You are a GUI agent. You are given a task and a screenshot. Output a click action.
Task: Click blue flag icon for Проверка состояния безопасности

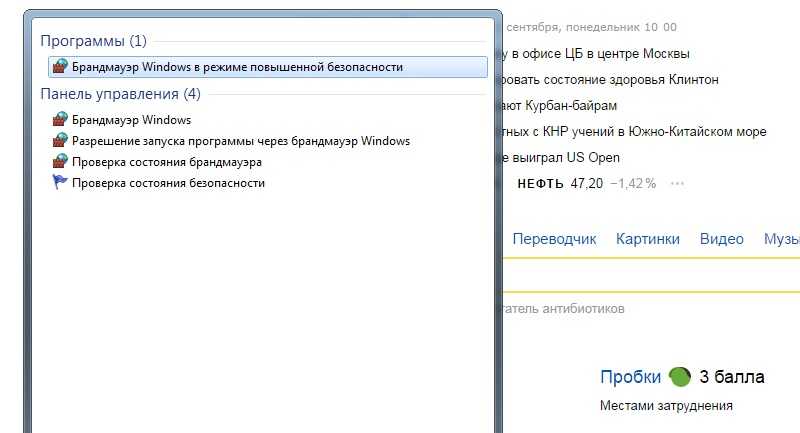(60, 182)
